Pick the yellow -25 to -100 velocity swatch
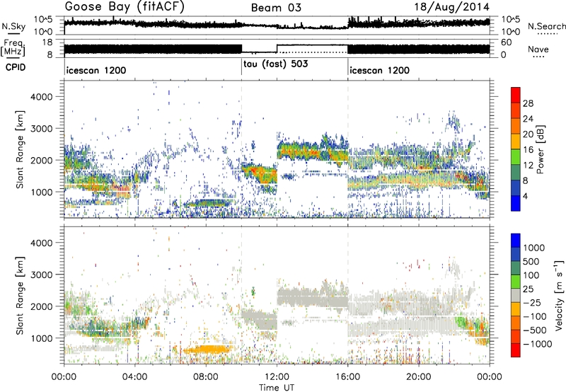Viewport: 566px width, 392px height. click(516, 309)
